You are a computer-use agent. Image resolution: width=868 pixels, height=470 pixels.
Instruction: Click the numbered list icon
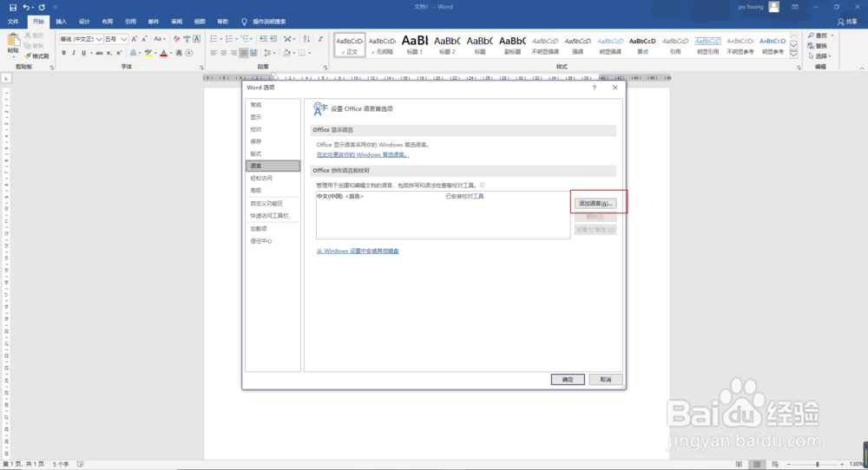pos(229,39)
